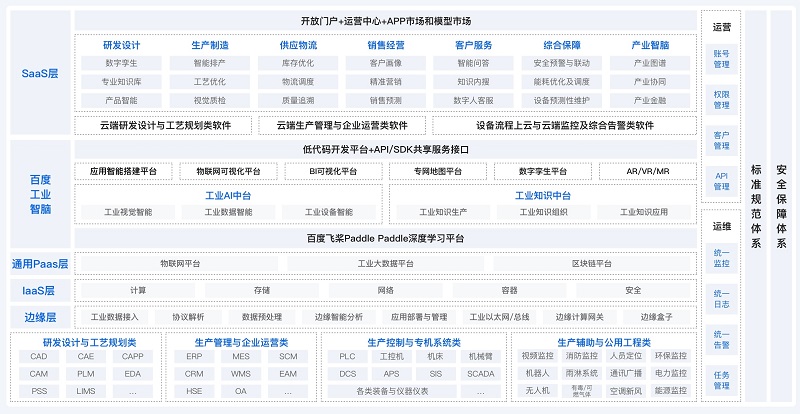Select the '任务管理' box
The height and width of the screenshot is (414, 800).
pyautogui.click(x=721, y=380)
